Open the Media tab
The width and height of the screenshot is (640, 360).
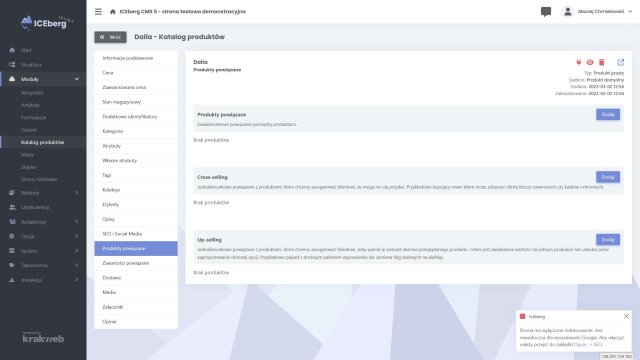[136, 292]
